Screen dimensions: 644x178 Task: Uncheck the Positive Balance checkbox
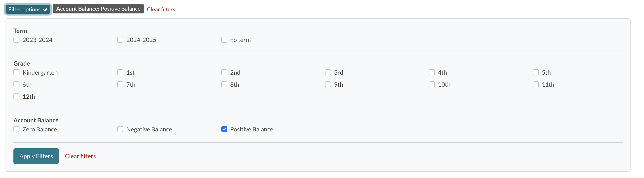pyautogui.click(x=224, y=129)
